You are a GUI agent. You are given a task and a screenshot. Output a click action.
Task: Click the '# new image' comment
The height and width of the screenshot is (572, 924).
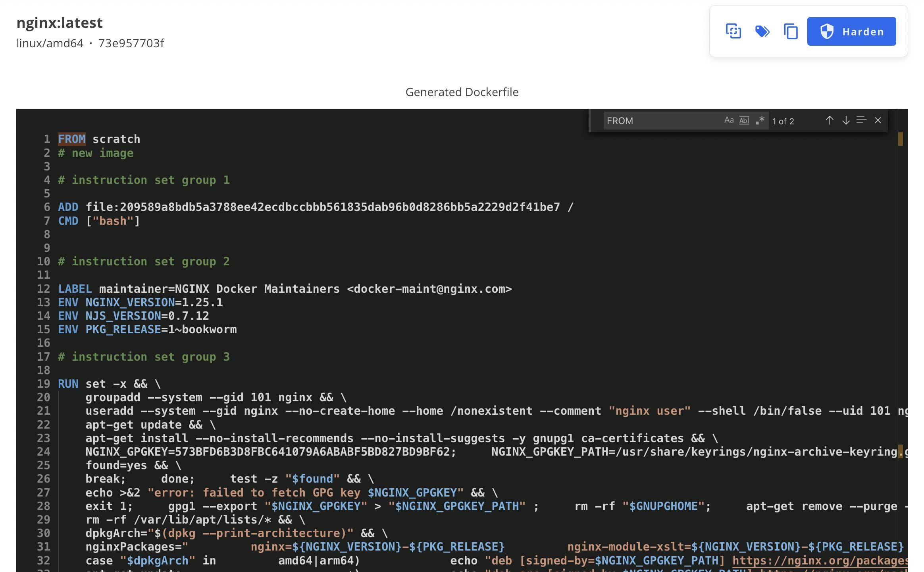tap(96, 153)
